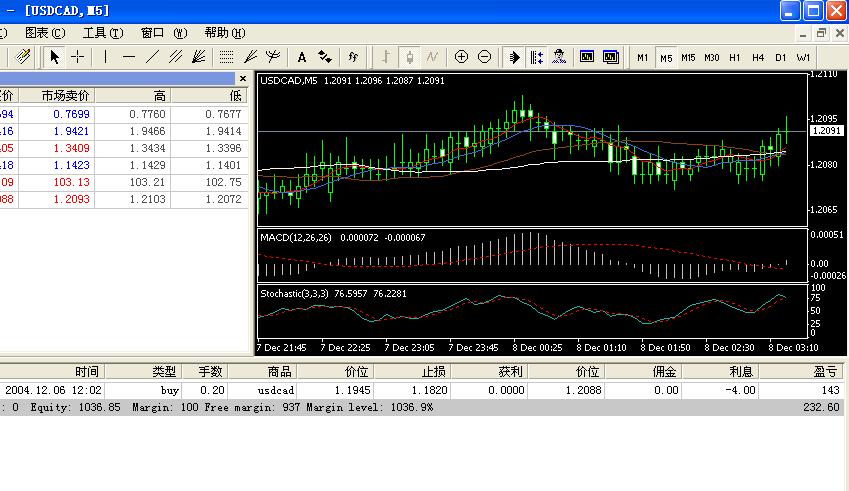Open the Expert Advisors icon
The width and height of the screenshot is (849, 491).
pyautogui.click(x=559, y=57)
